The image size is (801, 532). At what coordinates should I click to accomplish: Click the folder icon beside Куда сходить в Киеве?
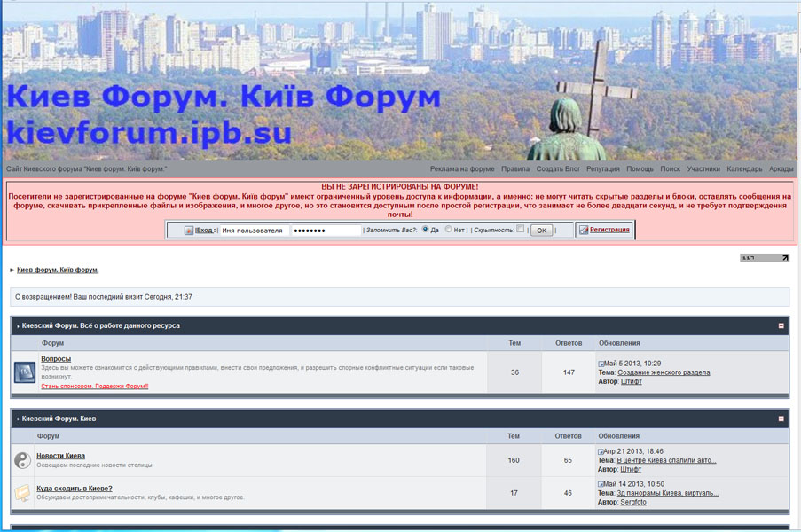point(22,493)
